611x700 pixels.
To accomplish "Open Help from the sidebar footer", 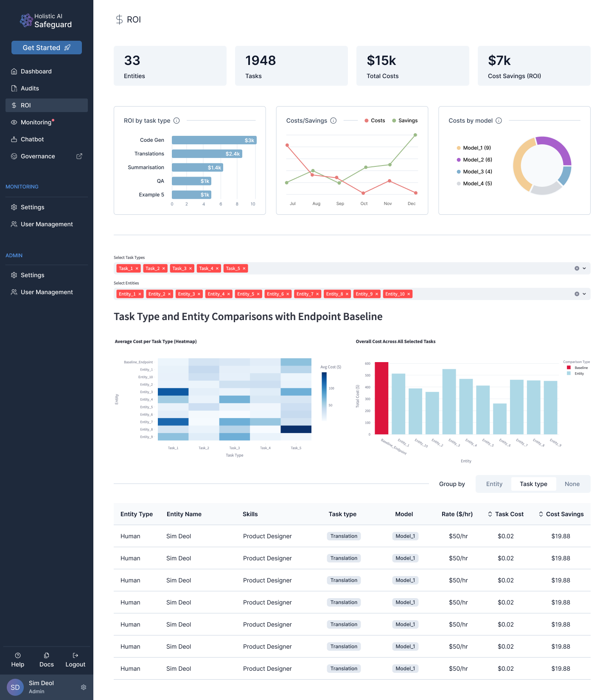I will click(x=18, y=660).
